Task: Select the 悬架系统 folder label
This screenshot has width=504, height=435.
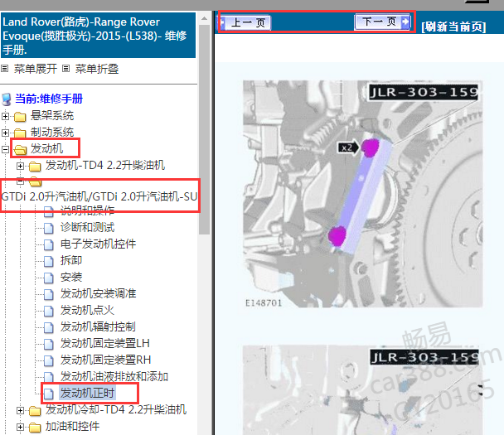Action: tap(52, 116)
